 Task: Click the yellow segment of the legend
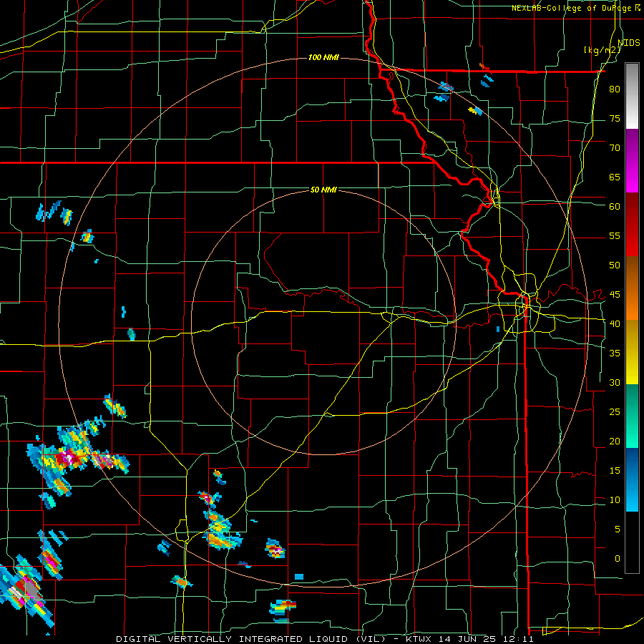click(632, 352)
